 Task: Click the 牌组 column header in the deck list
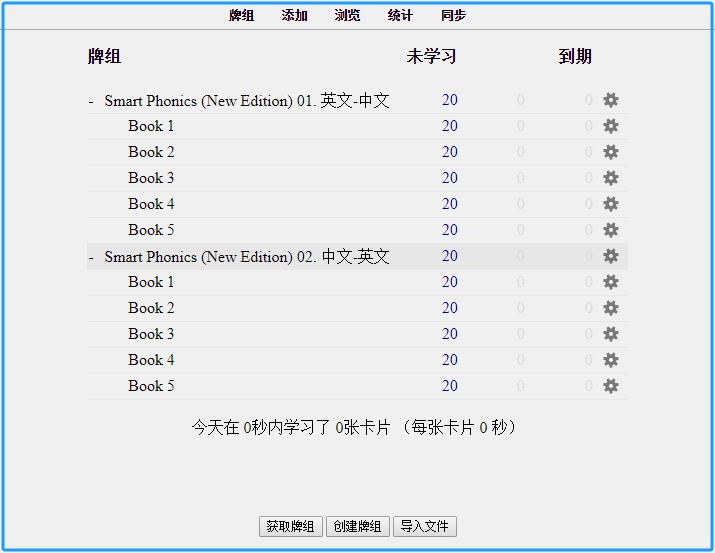coord(104,57)
